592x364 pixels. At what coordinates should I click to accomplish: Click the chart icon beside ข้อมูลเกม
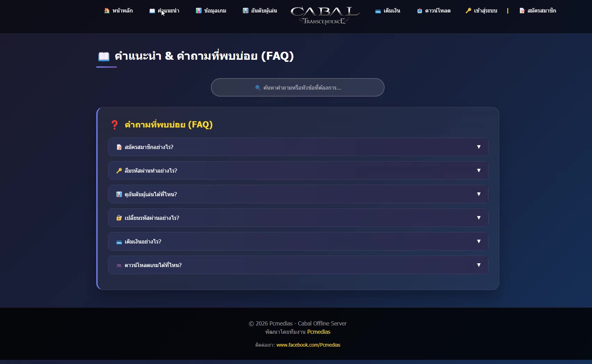(199, 11)
